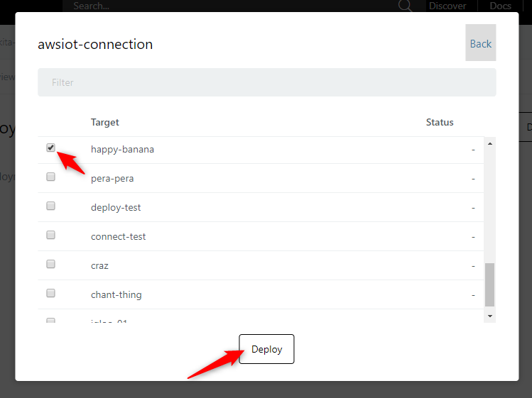The image size is (532, 398).
Task: Click the scrollbar up arrow
Action: (489, 144)
